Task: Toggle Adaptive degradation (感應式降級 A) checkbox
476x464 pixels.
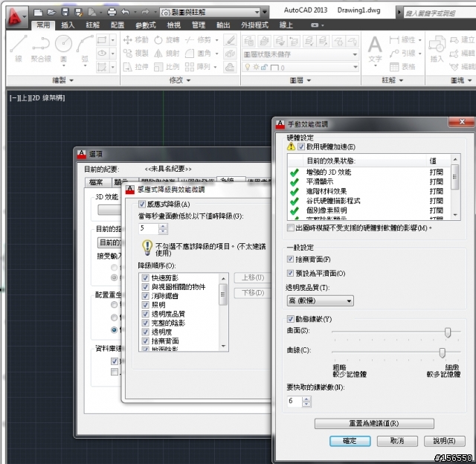Action: coord(142,204)
